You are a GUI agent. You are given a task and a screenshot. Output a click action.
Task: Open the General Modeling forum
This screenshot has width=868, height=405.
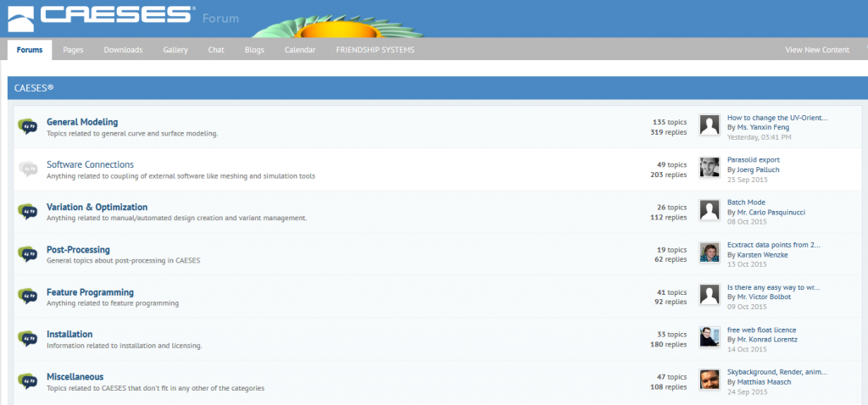(82, 122)
